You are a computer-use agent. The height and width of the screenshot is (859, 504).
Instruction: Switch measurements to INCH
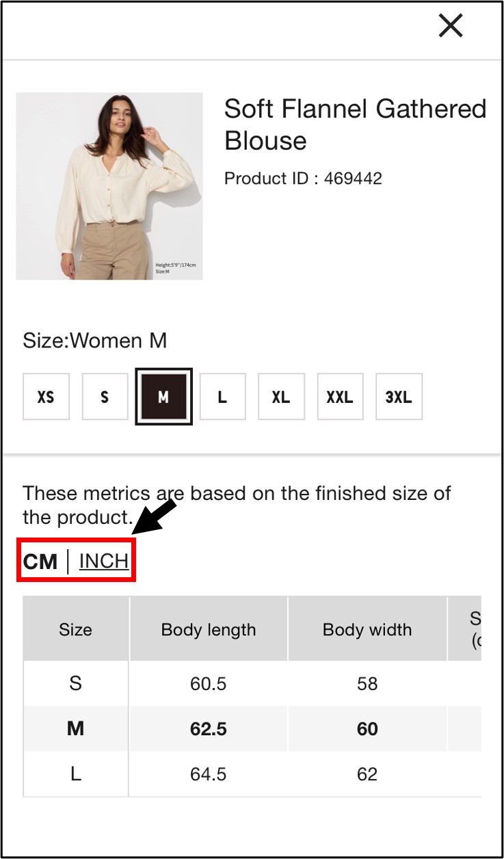pyautogui.click(x=104, y=561)
